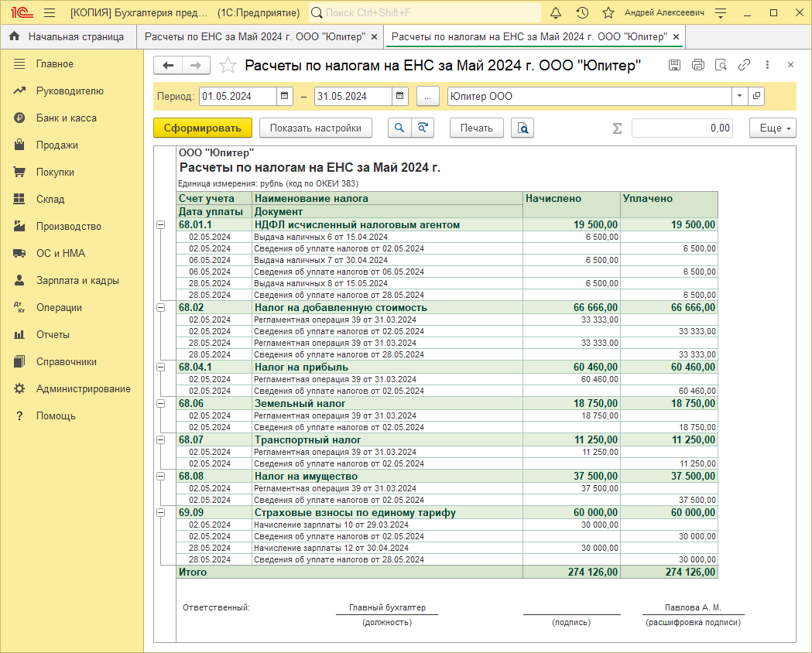Viewport: 812px width, 653px height.
Task: Open calendar for start date
Action: [x=285, y=97]
